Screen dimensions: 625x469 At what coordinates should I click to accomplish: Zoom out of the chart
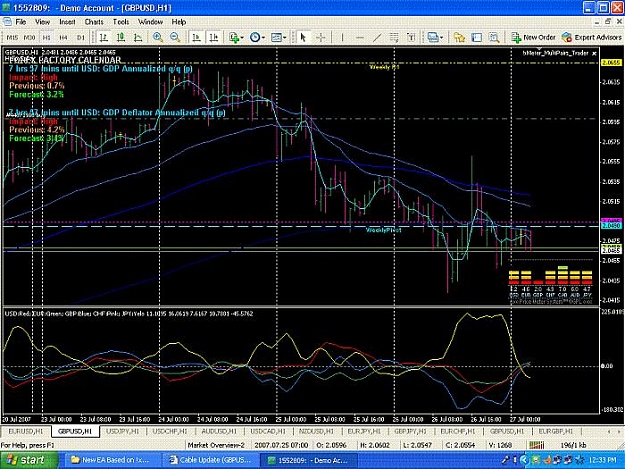(175, 37)
